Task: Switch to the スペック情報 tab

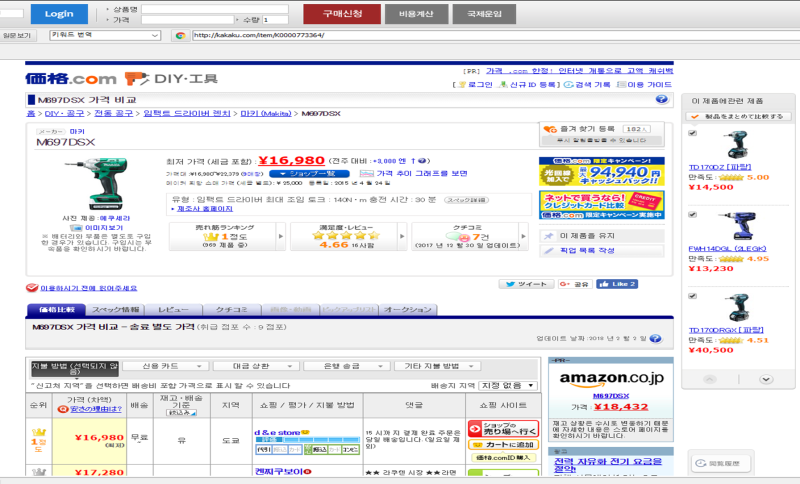Action: [115, 310]
